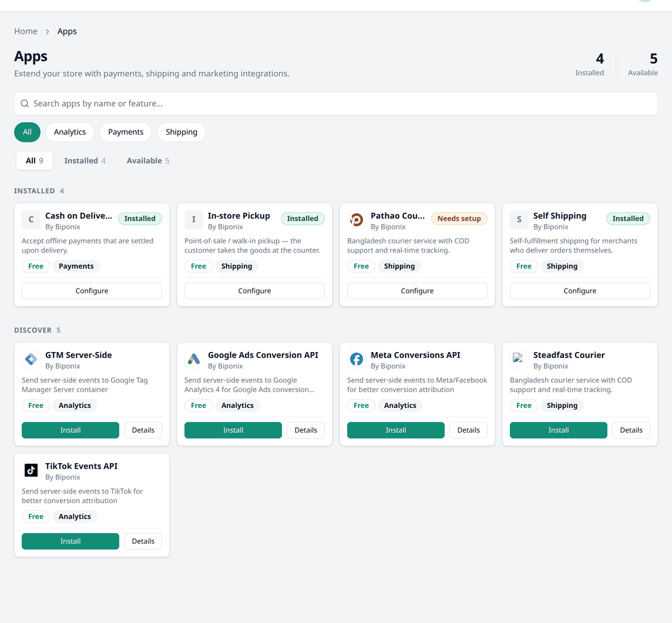
Task: Click Shipping tag on Steadfast Courier card
Action: [x=562, y=406]
